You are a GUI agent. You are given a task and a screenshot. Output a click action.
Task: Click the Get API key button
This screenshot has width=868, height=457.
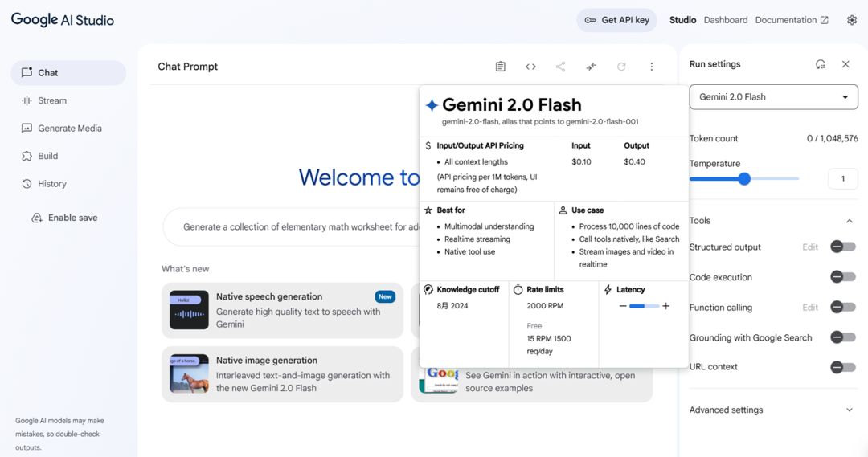pyautogui.click(x=616, y=20)
